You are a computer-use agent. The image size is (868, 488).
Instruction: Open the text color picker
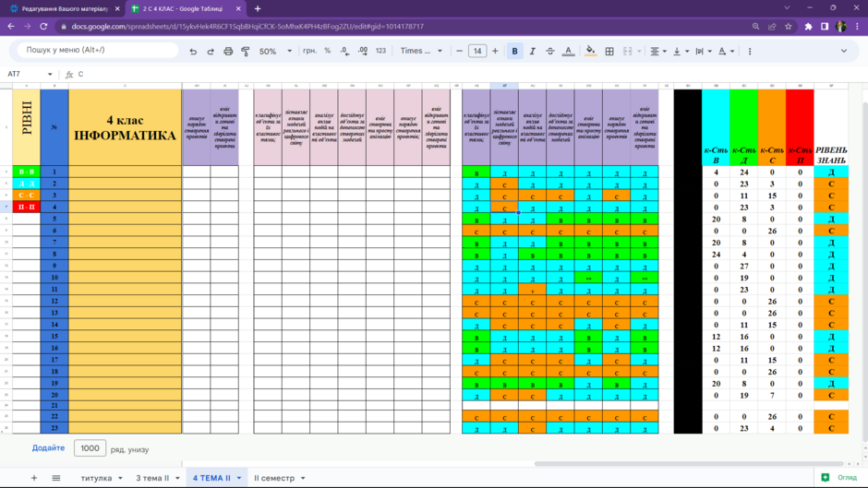(568, 51)
